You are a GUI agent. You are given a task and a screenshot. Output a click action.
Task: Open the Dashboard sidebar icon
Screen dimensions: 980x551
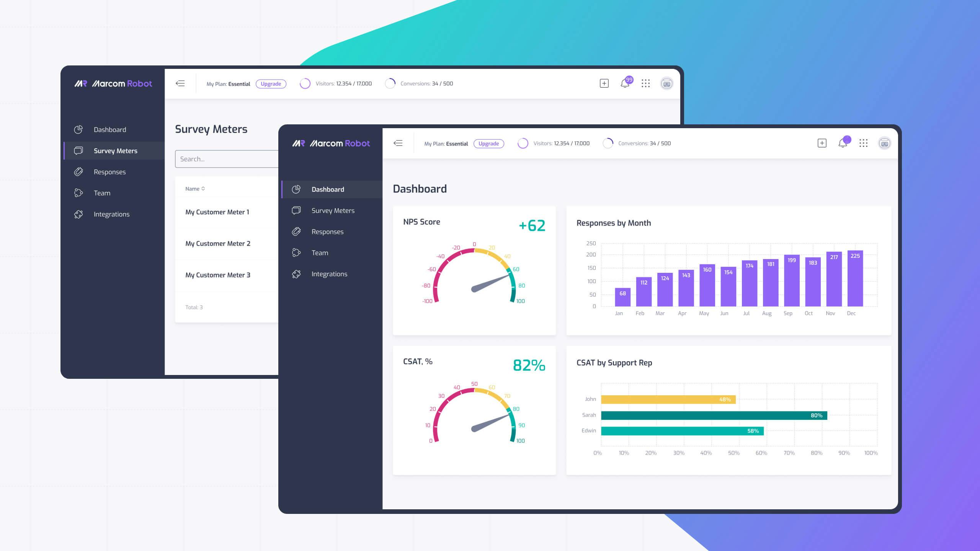click(297, 189)
